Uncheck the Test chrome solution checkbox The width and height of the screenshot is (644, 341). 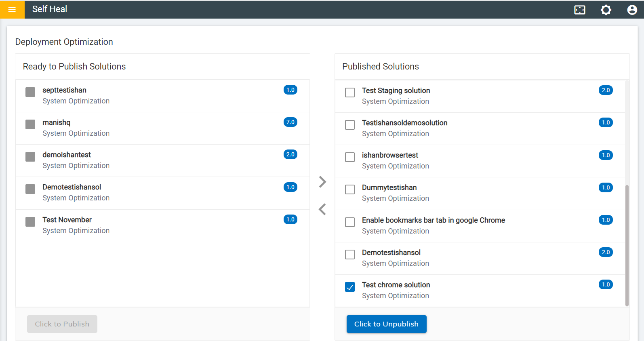(350, 287)
